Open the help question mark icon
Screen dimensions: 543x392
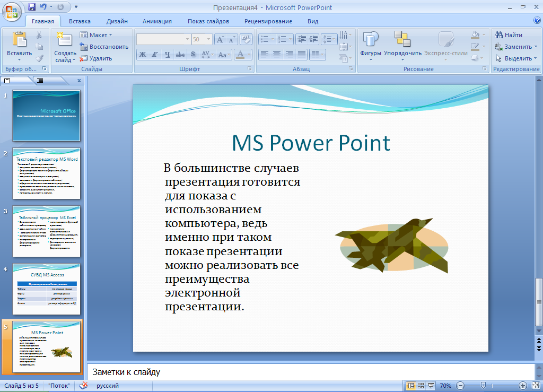point(537,21)
